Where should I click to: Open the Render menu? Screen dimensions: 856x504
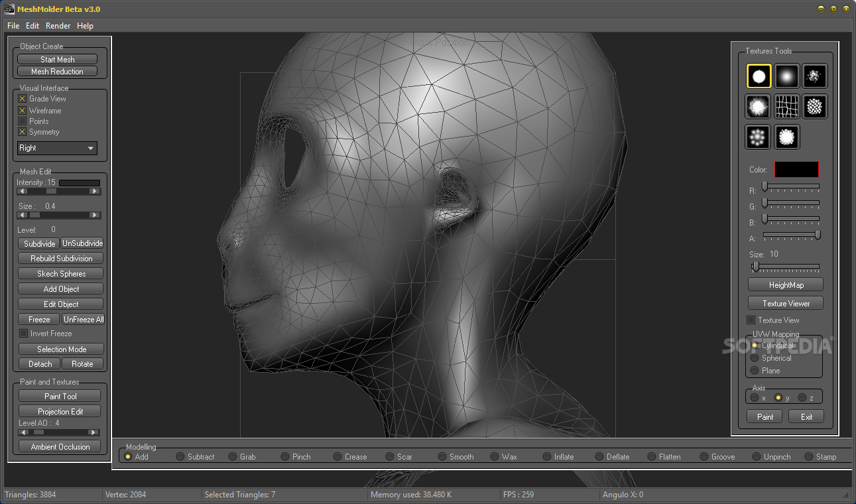(58, 26)
